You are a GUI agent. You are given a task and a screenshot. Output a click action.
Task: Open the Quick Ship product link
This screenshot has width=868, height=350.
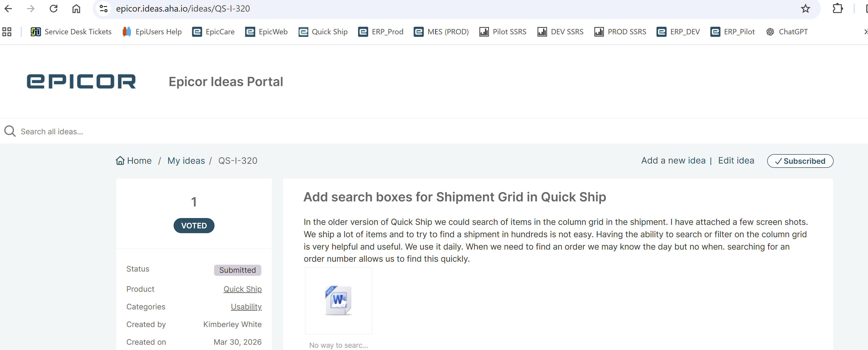click(242, 289)
